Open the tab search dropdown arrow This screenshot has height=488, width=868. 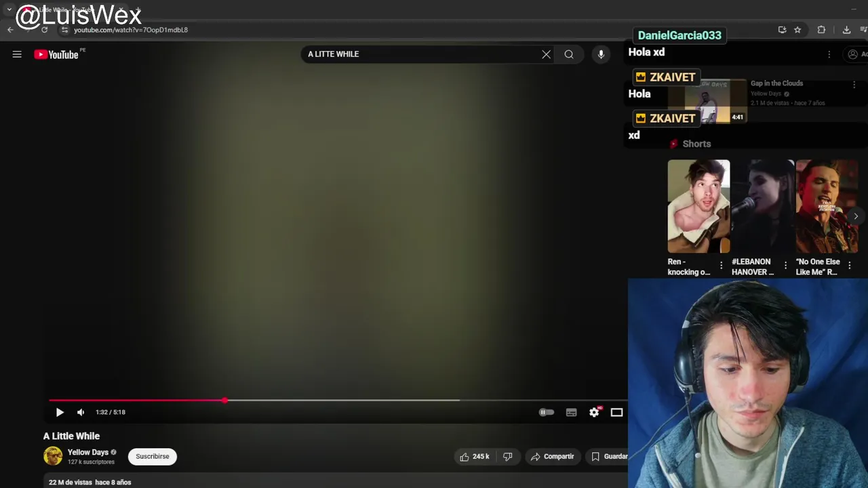click(x=9, y=9)
